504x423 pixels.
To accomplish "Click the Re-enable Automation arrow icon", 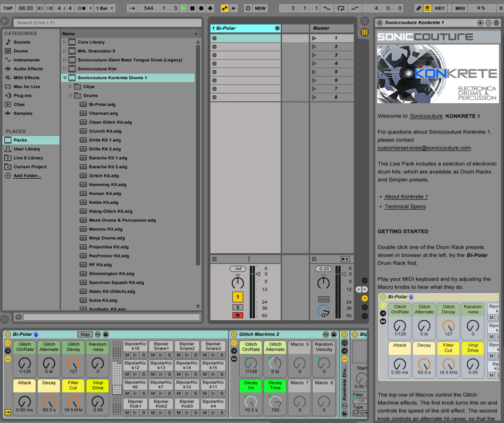I will pos(234,9).
